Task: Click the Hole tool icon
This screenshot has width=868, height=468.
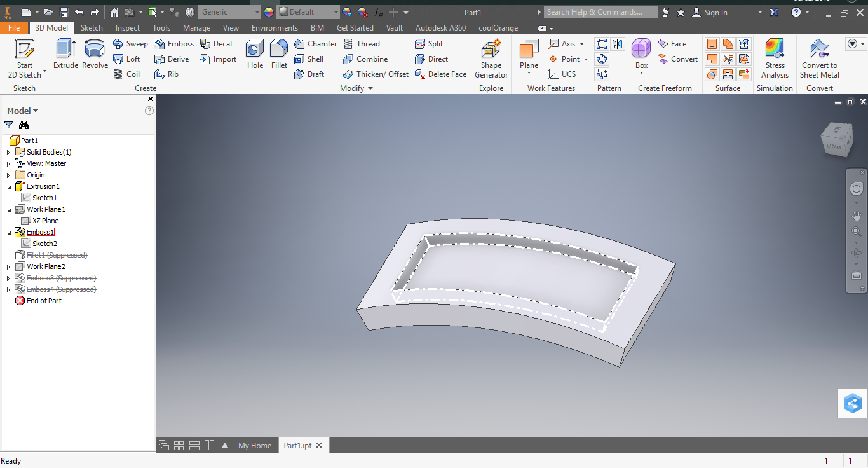Action: [x=255, y=54]
